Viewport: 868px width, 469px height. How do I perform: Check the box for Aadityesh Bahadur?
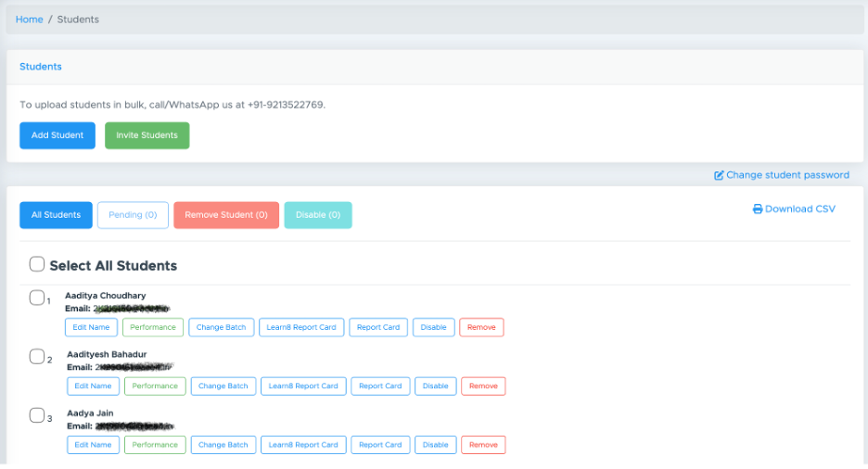coord(37,357)
